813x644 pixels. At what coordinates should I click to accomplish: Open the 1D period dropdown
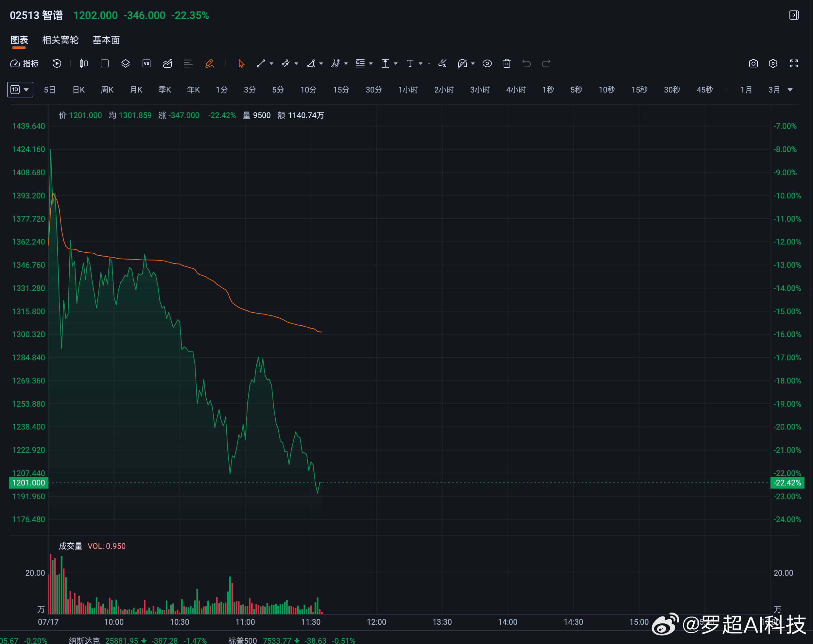20,90
